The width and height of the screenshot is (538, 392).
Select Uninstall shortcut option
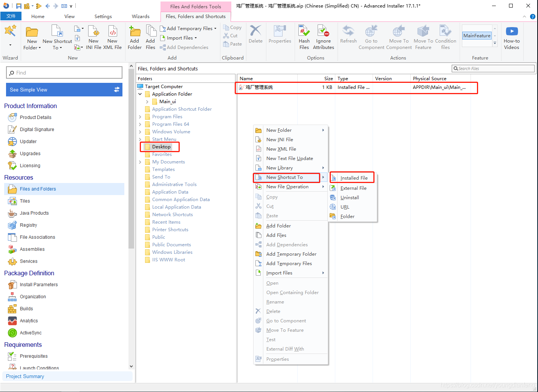350,198
